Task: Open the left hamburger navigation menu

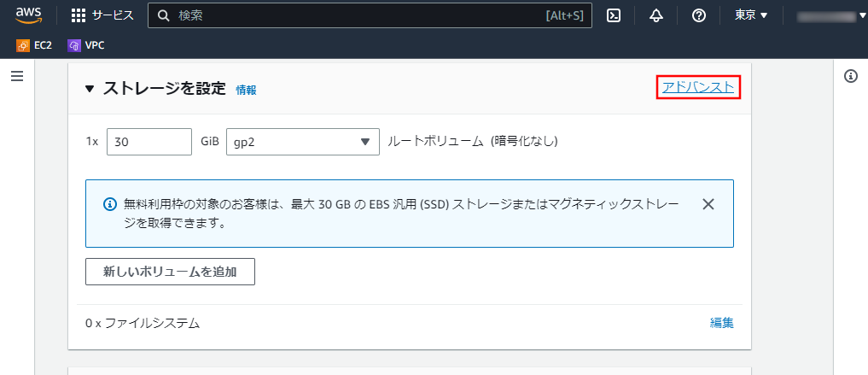Action: point(17,76)
